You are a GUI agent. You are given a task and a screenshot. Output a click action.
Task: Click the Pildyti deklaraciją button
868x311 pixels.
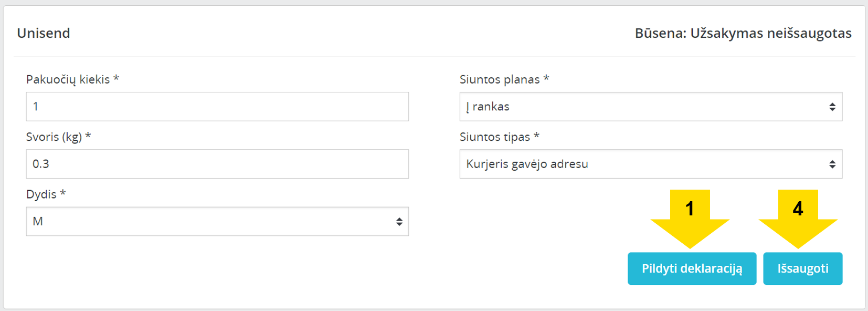pyautogui.click(x=692, y=268)
